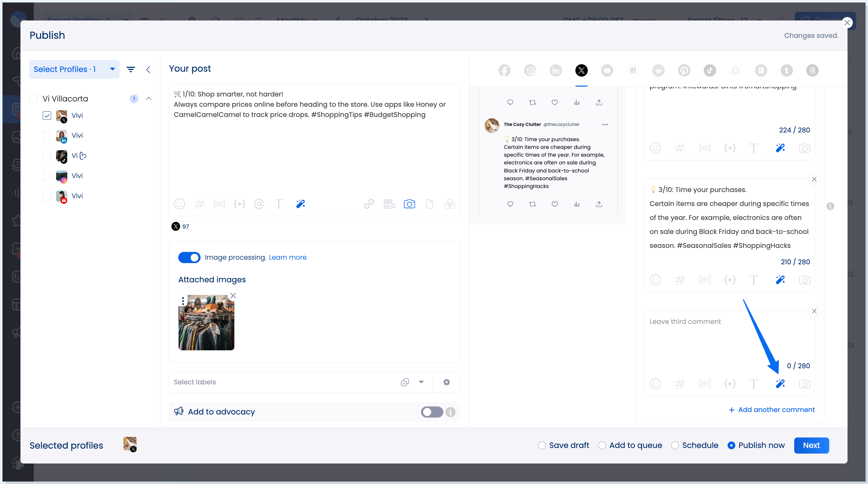
Task: Check the Vivi YouTube profile
Action: point(47,196)
